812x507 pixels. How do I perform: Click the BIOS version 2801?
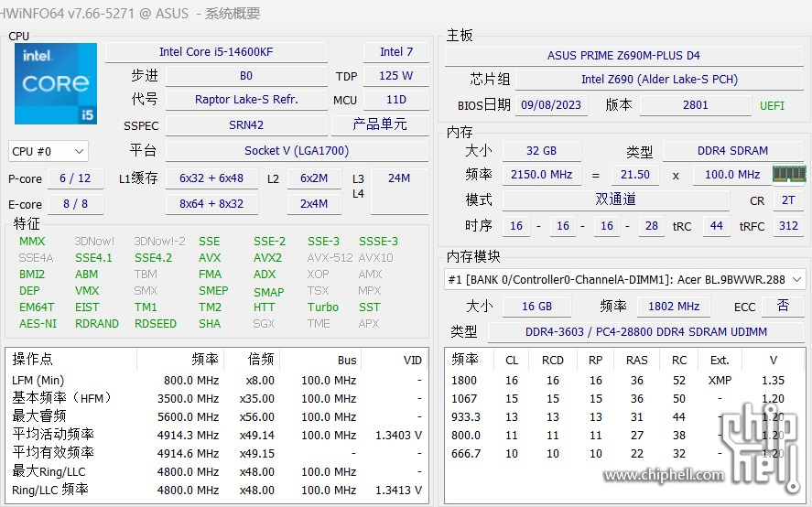point(696,105)
